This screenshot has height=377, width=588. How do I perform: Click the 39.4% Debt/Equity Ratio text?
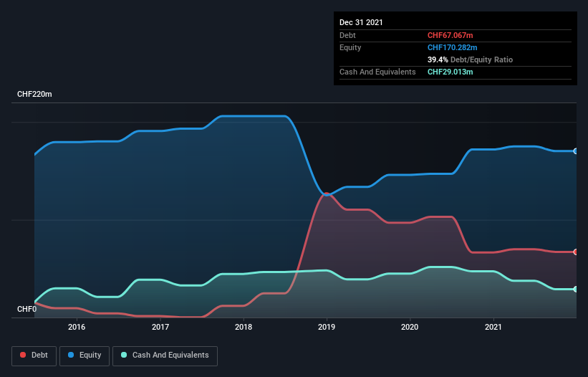[x=470, y=59]
